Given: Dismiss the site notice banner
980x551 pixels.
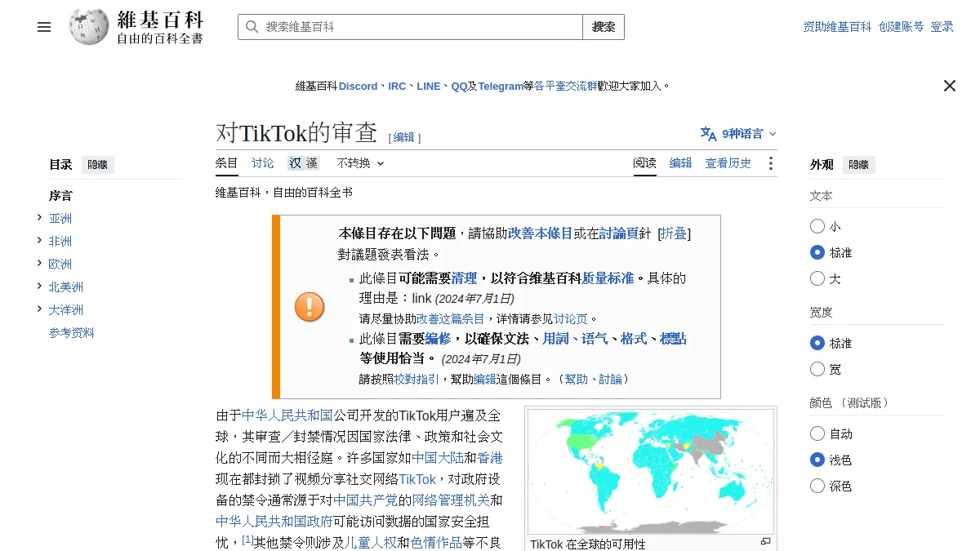Looking at the screenshot, I should (x=949, y=86).
